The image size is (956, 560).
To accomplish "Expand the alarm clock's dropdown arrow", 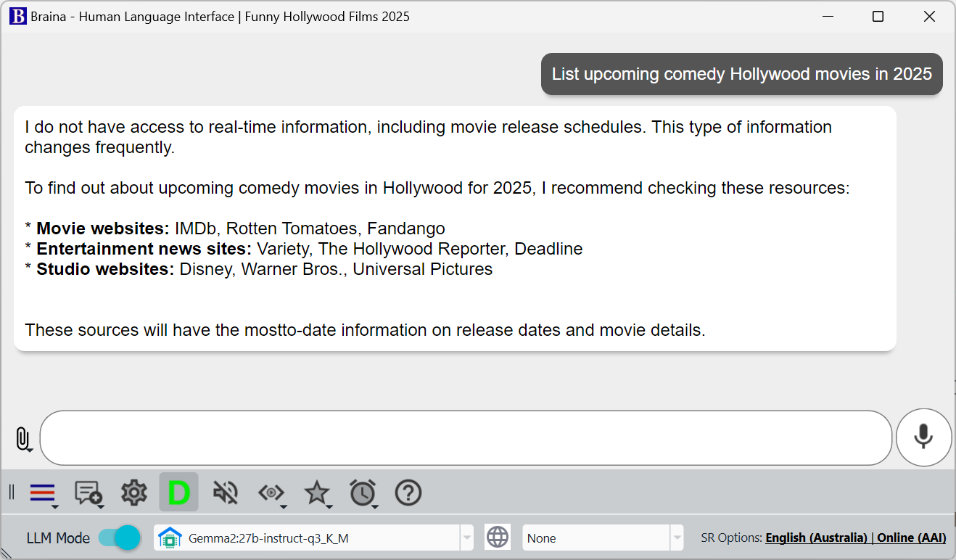I will point(376,506).
